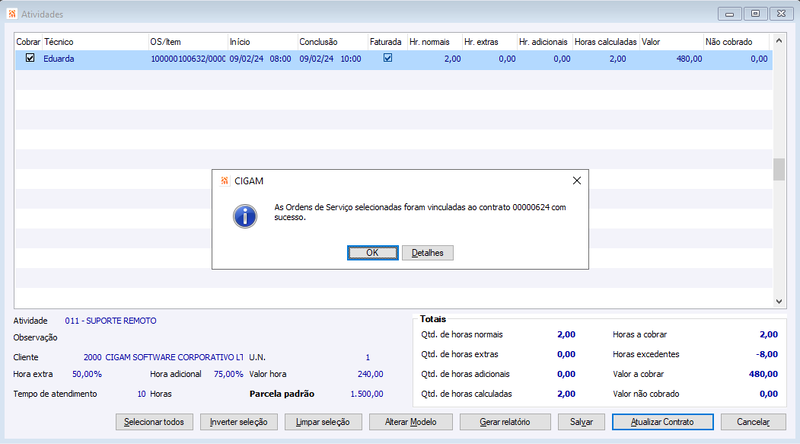Click the Salvar button
800x444 pixels.
(x=581, y=422)
